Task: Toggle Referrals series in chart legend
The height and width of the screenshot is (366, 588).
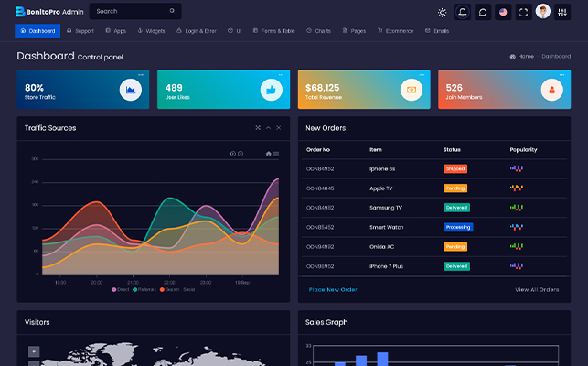Action: point(144,289)
